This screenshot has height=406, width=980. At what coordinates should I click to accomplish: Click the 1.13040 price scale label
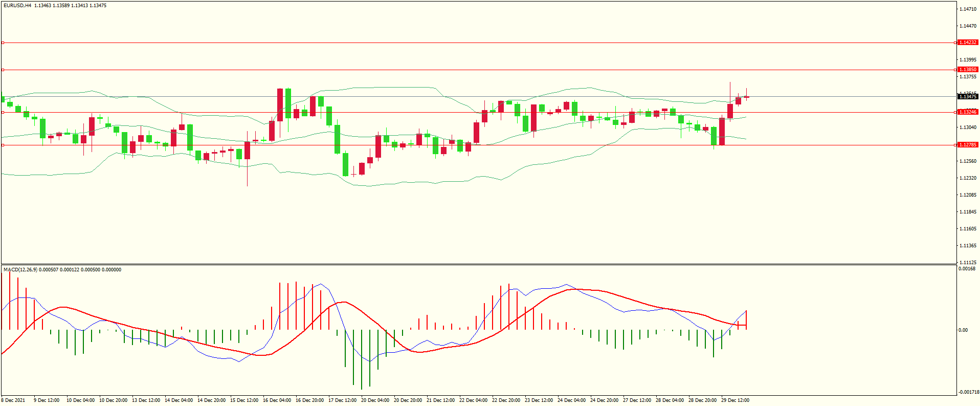point(968,127)
